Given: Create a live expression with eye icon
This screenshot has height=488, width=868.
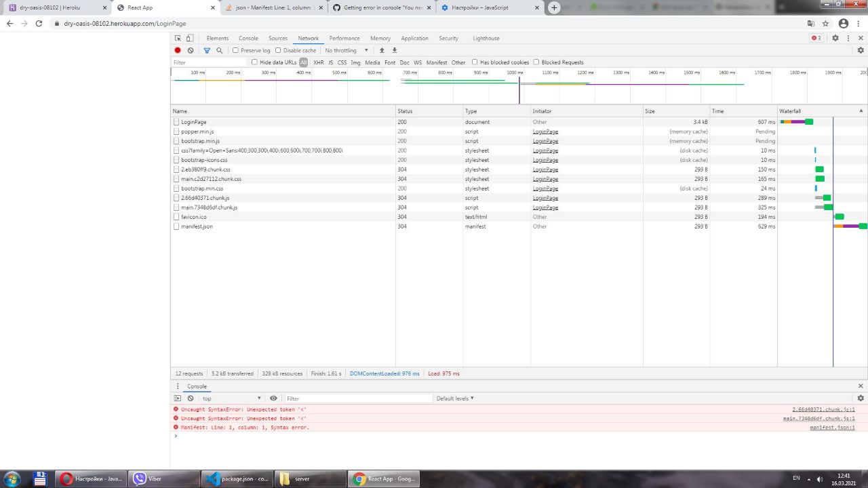Looking at the screenshot, I should pyautogui.click(x=273, y=399).
